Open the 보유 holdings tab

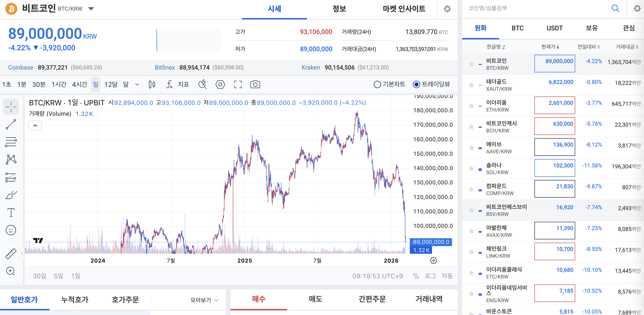pyautogui.click(x=591, y=28)
